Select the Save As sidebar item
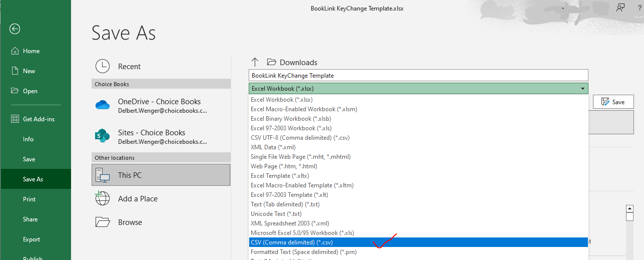The height and width of the screenshot is (260, 644). click(36, 179)
